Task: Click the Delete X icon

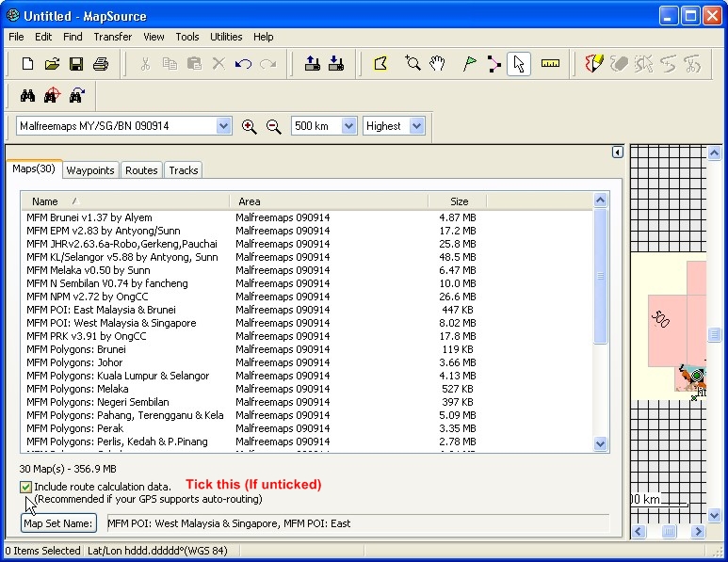Action: [218, 64]
